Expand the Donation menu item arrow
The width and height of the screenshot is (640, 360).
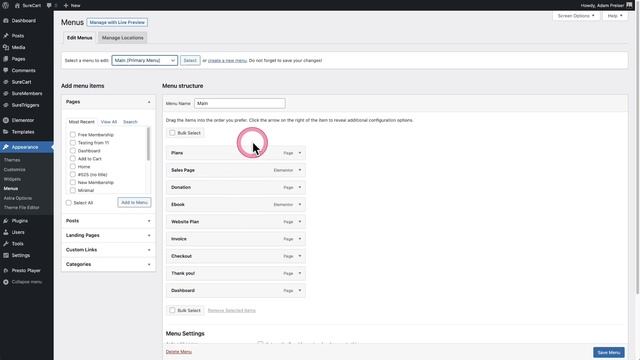[x=300, y=187]
